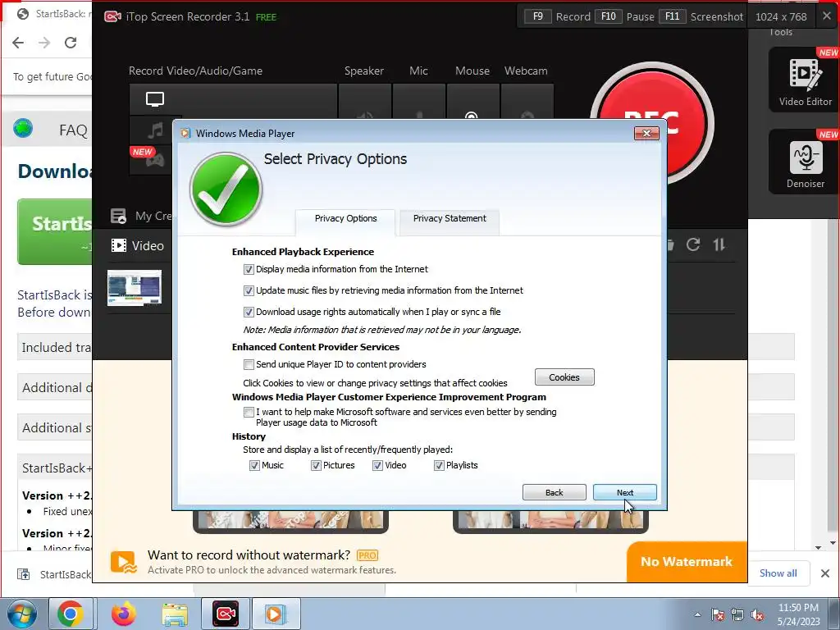Check Display media information from the Internet
Screen dimensions: 840x630
[249, 269]
